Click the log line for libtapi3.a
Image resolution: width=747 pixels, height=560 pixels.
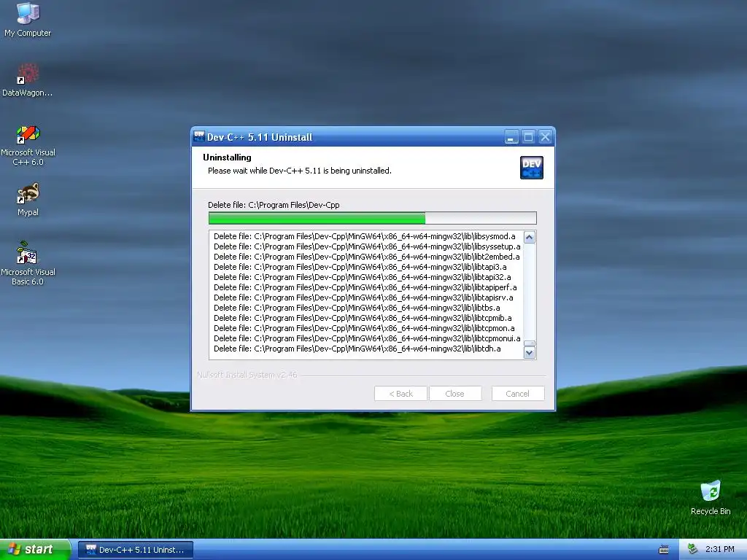coord(360,267)
